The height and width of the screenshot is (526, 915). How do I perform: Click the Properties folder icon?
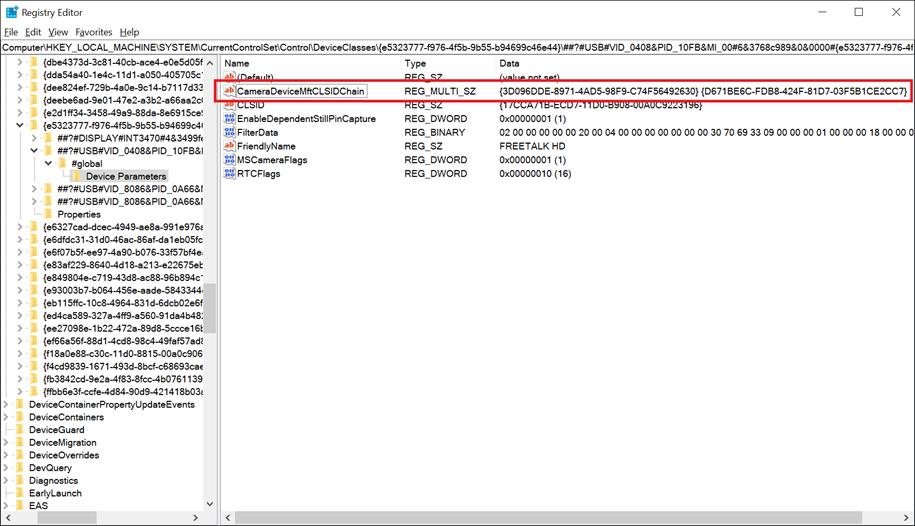[x=48, y=214]
